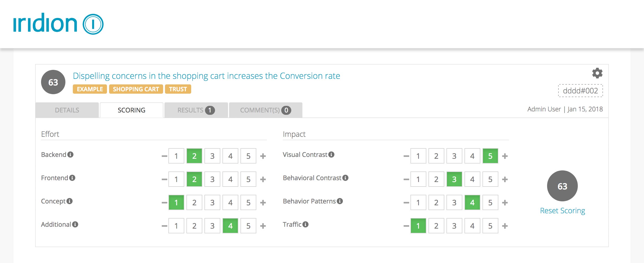The image size is (644, 263).
Task: Click the dddd#002 ID box
Action: (x=580, y=91)
